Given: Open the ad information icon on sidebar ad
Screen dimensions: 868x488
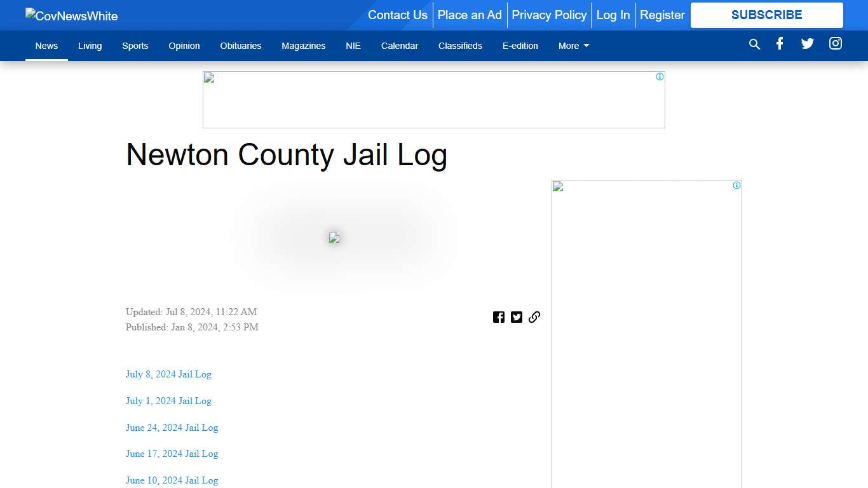Looking at the screenshot, I should pos(736,185).
